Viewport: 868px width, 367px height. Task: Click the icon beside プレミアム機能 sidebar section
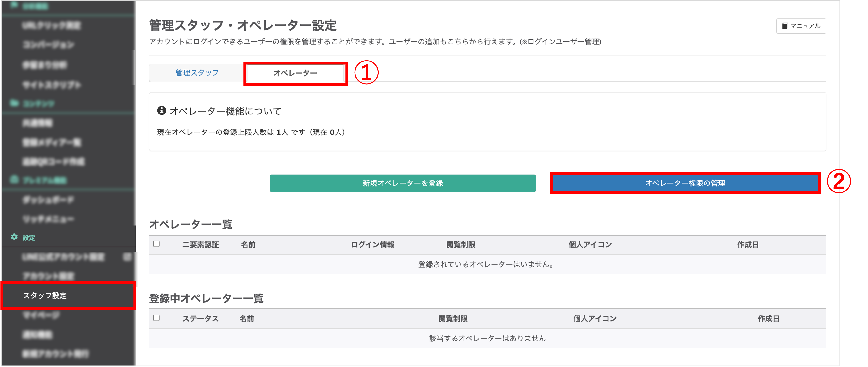pyautogui.click(x=14, y=180)
